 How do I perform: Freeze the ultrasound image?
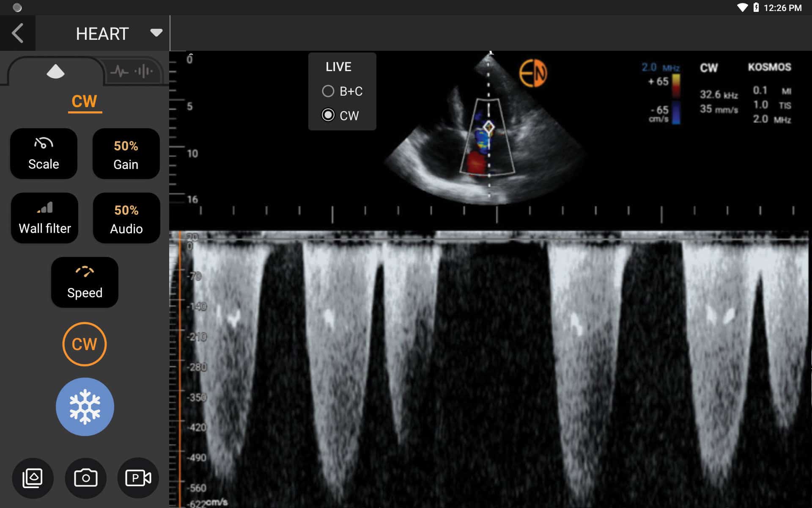tap(85, 406)
